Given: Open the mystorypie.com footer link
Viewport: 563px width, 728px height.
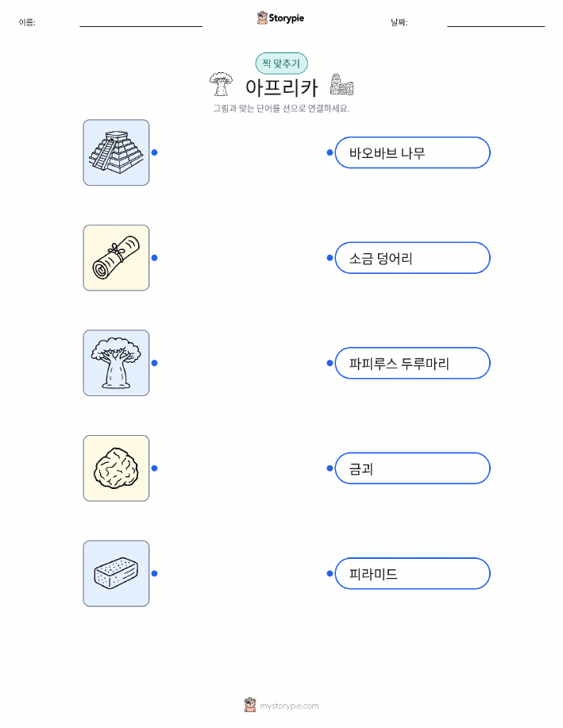Looking at the screenshot, I should coord(289,706).
